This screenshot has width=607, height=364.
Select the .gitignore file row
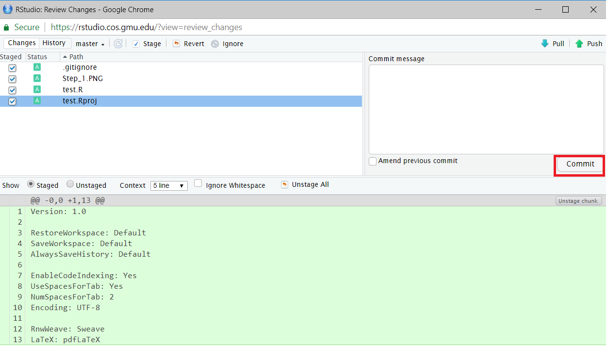[181, 67]
